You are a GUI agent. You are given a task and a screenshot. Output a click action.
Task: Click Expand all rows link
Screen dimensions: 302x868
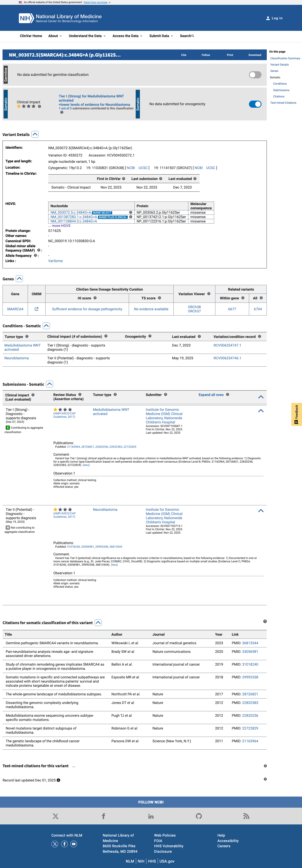pyautogui.click(x=211, y=395)
